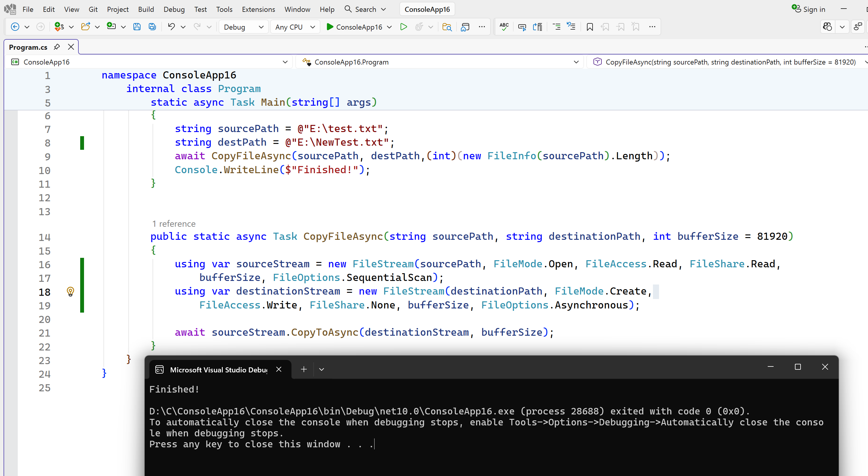Image resolution: width=868 pixels, height=476 pixels.
Task: Click the lightbulb quick actions icon
Action: click(70, 291)
